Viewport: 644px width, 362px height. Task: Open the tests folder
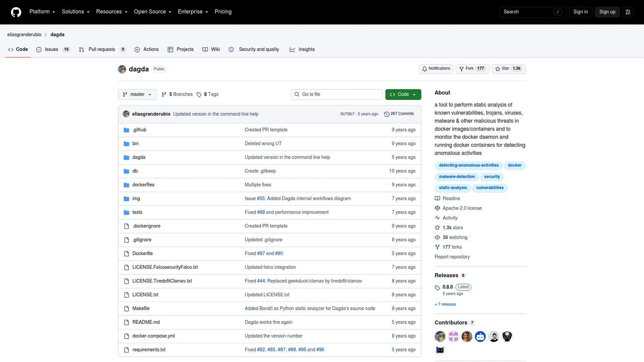click(x=137, y=212)
